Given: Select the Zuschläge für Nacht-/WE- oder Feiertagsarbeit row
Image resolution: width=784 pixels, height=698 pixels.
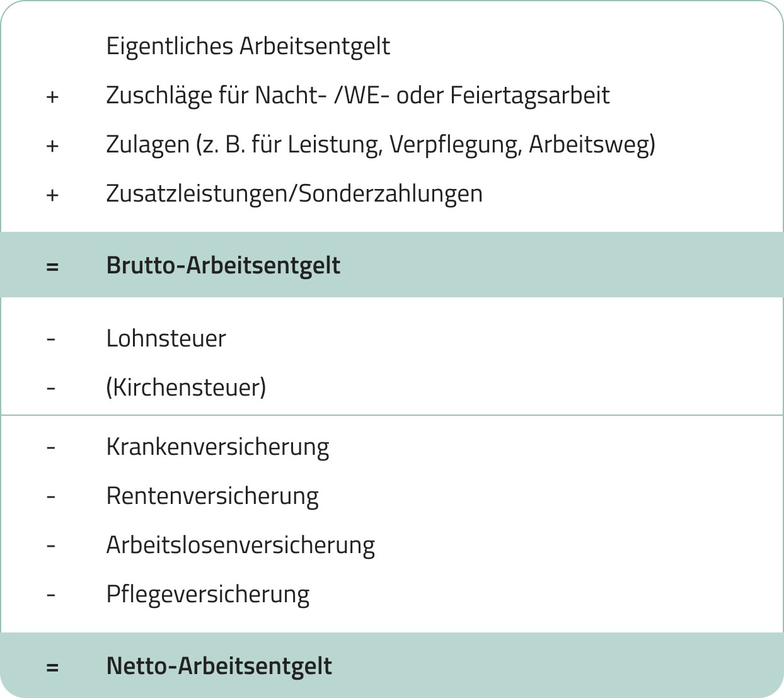Looking at the screenshot, I should click(357, 96).
